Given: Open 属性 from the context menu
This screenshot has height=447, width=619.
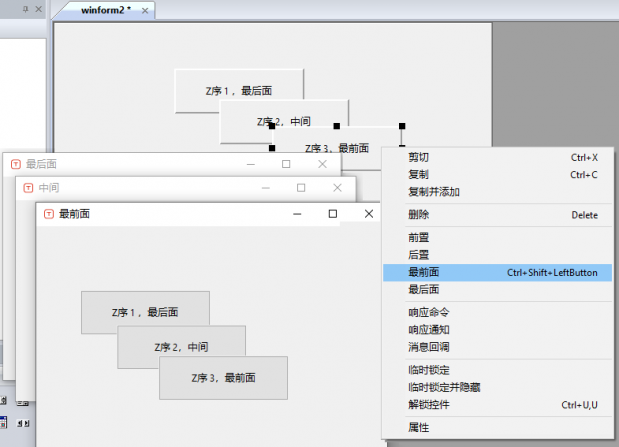Looking at the screenshot, I should click(x=497, y=428).
